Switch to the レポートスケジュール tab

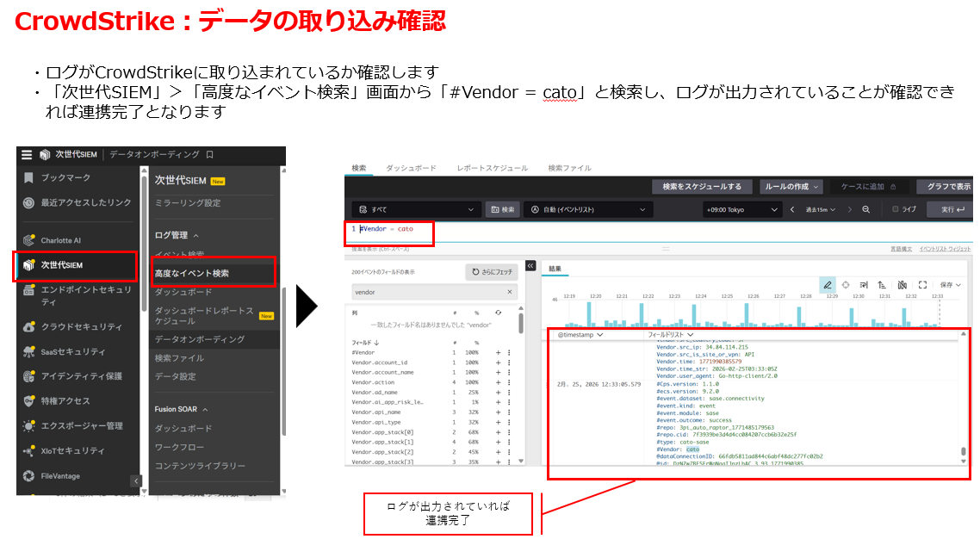pos(492,168)
